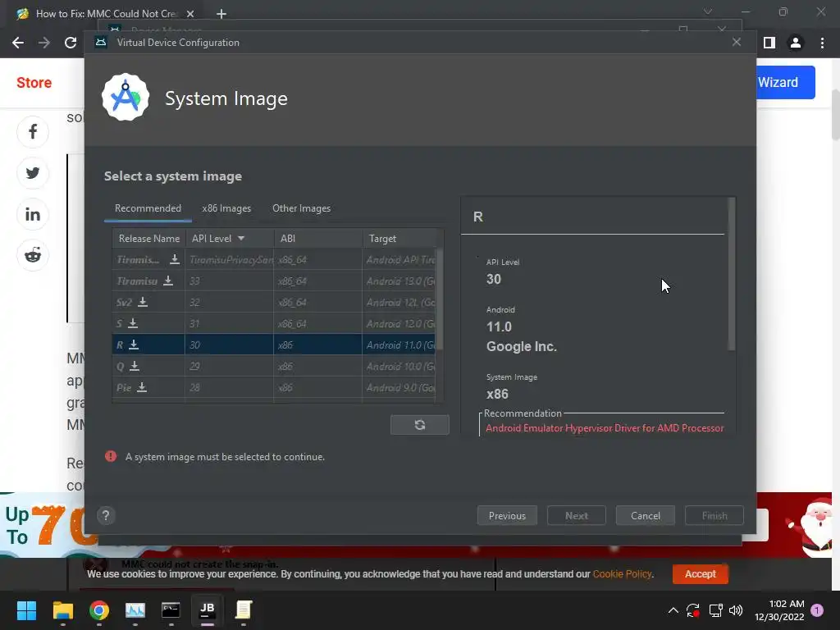Open the Chrome profile icon

pos(796,43)
